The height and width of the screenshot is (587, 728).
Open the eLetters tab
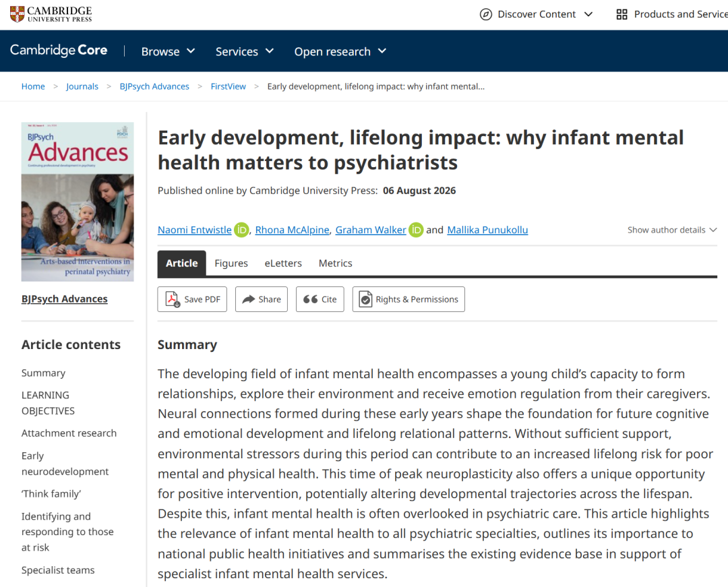tap(283, 263)
